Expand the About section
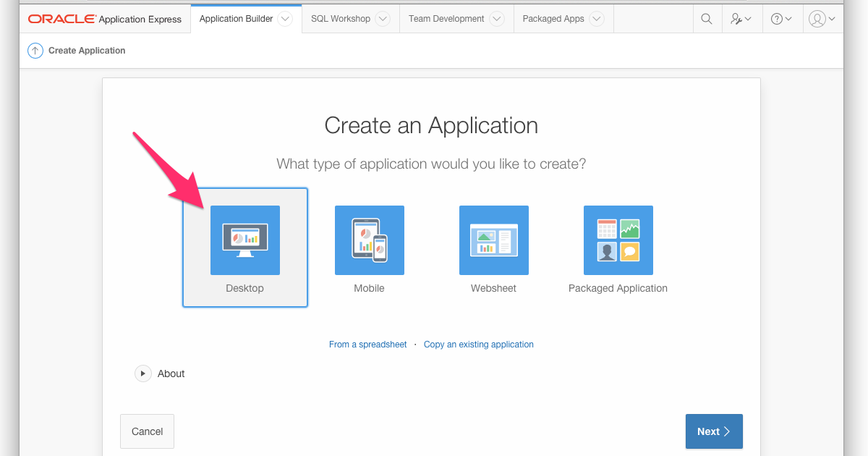Image resolution: width=868 pixels, height=456 pixels. pyautogui.click(x=143, y=373)
